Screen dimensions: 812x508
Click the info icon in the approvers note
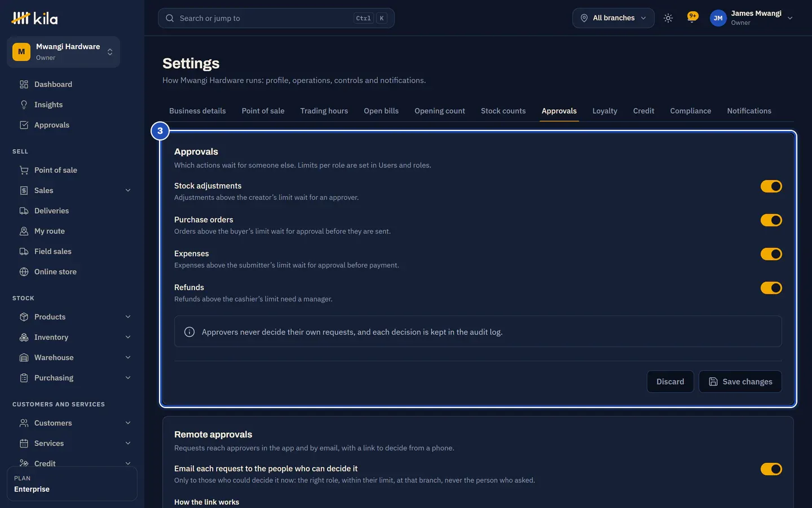click(189, 332)
